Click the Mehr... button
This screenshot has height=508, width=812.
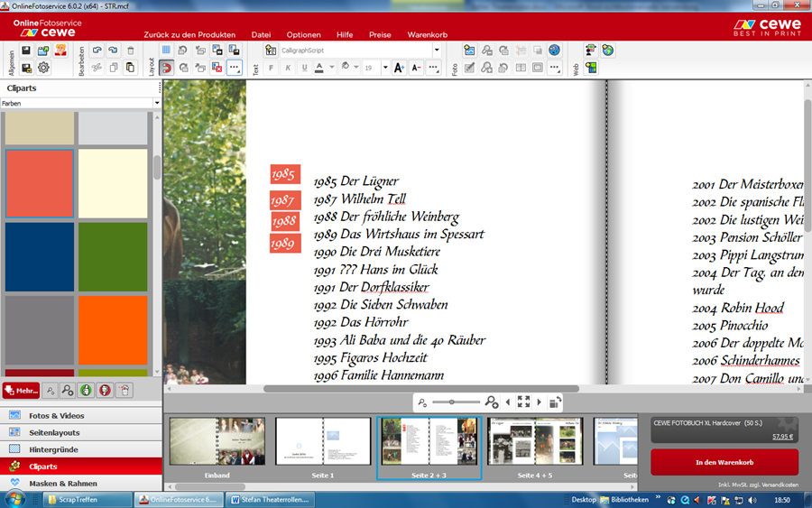21,391
